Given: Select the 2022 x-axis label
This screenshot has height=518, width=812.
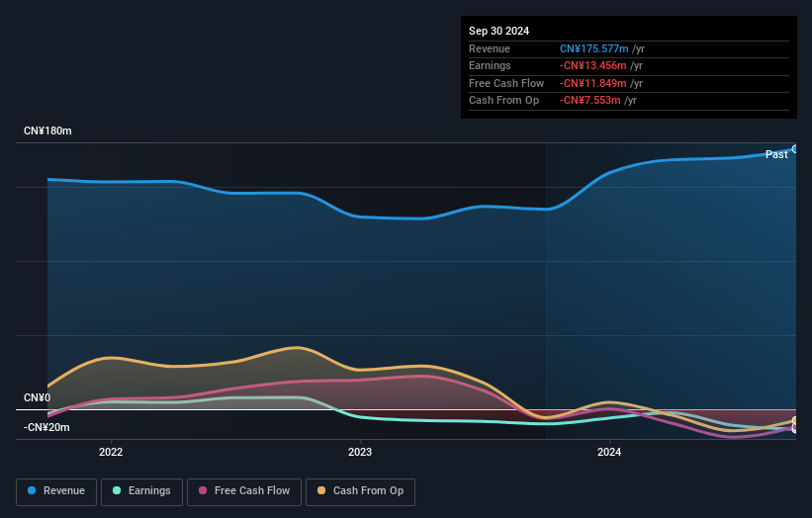Looking at the screenshot, I should coord(111,453).
